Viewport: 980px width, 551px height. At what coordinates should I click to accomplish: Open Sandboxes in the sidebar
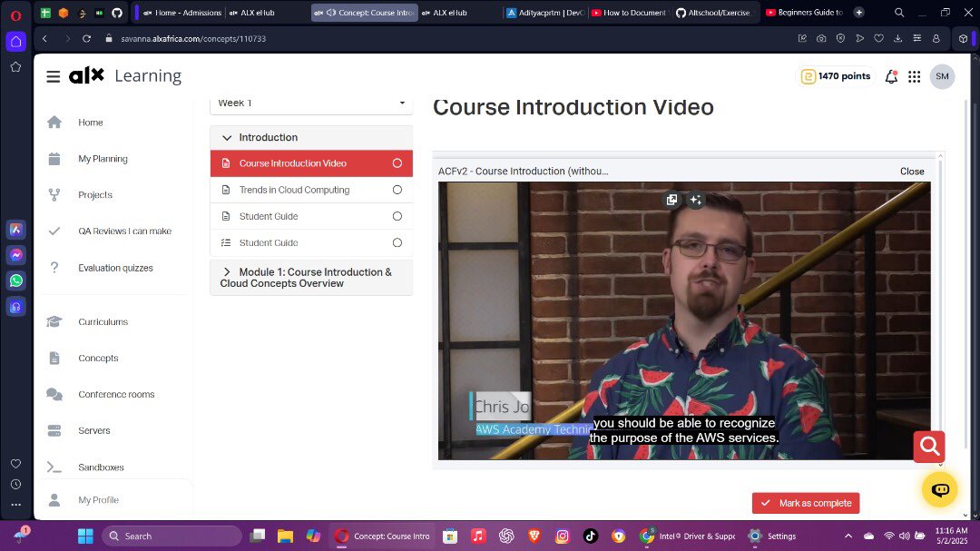101,467
